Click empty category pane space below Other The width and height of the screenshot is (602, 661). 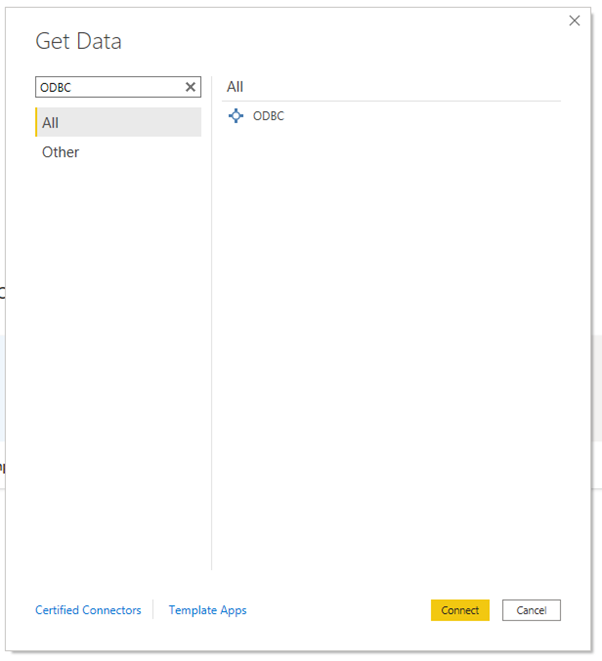(118, 350)
